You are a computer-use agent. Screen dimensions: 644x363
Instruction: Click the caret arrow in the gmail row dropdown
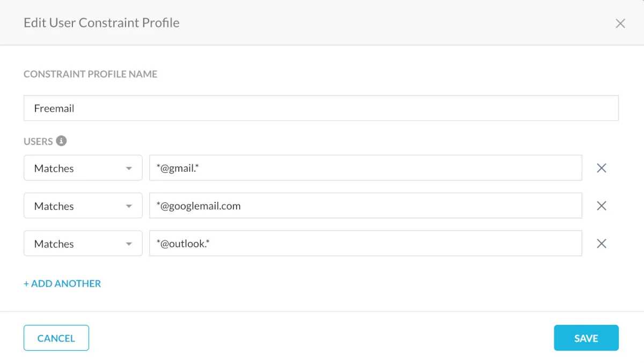coord(129,169)
